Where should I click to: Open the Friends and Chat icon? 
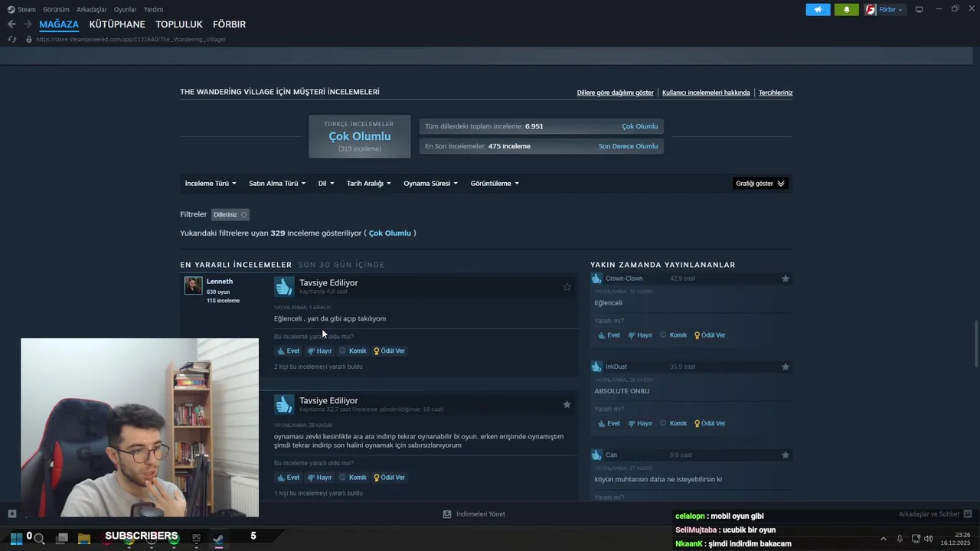(x=967, y=514)
